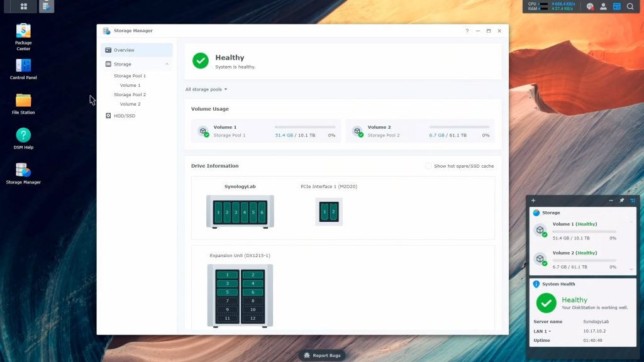Select empty bay 12 of the DX1215-1 expansion unit
The height and width of the screenshot is (362, 644).
[253, 318]
